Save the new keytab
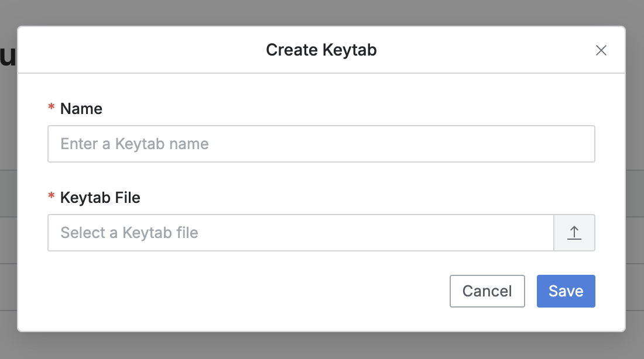 pyautogui.click(x=566, y=291)
